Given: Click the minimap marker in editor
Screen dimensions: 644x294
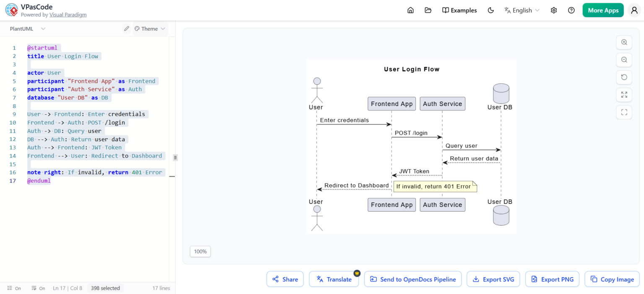Looking at the screenshot, I should click(x=172, y=176).
